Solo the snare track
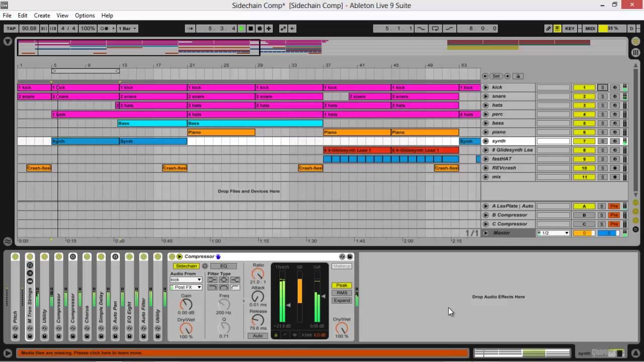The width and height of the screenshot is (644, 362). click(x=602, y=97)
